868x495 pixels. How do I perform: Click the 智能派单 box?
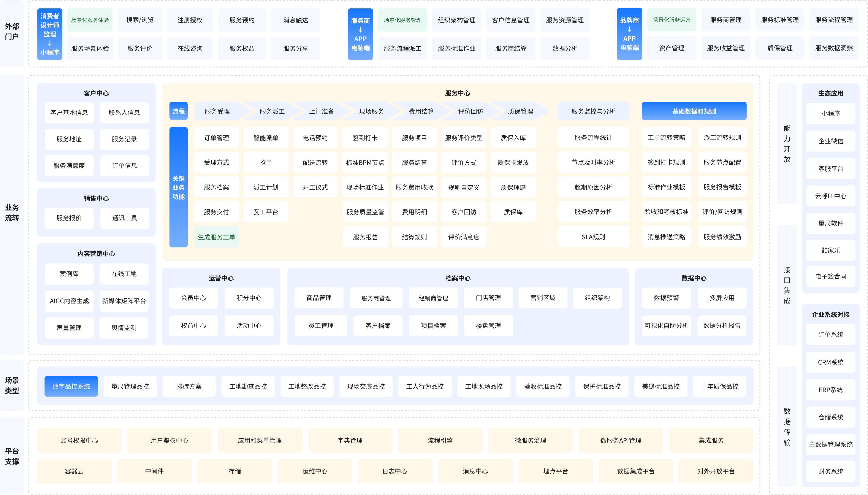(x=266, y=138)
